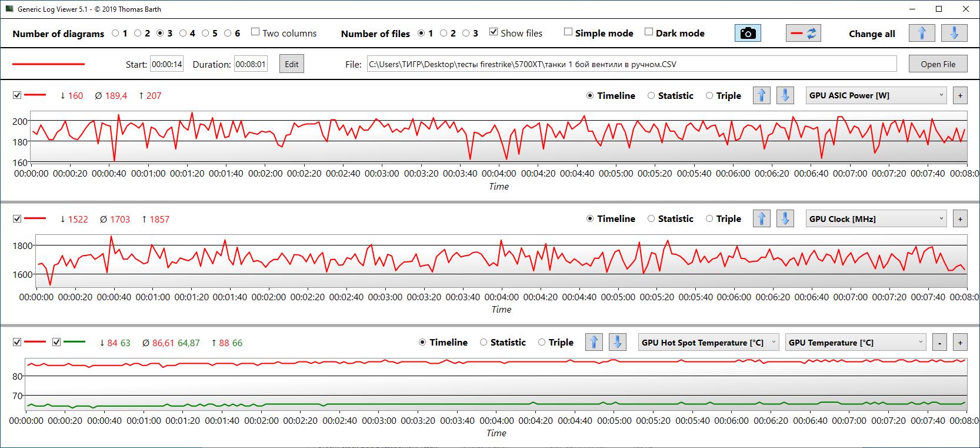Image resolution: width=980 pixels, height=448 pixels.
Task: Open the GPU ASIC Power dropdown
Action: (876, 95)
